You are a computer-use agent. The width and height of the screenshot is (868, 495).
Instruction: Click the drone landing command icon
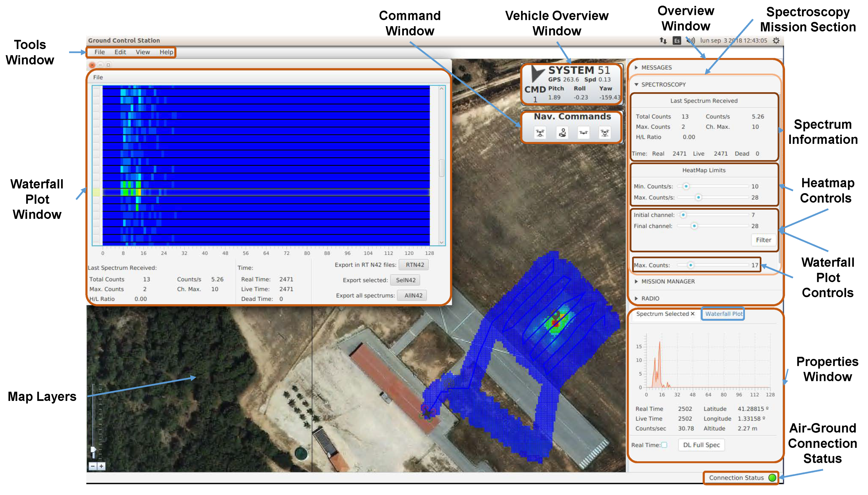click(x=605, y=133)
